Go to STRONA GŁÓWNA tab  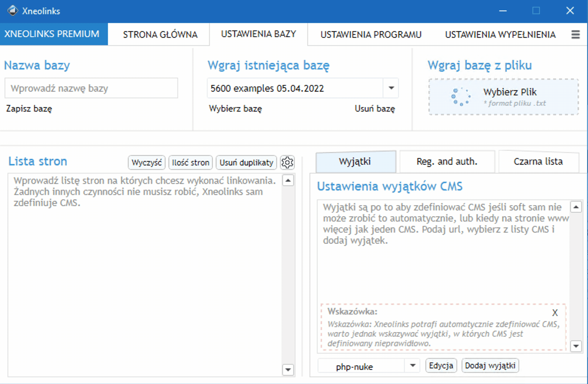click(x=160, y=34)
